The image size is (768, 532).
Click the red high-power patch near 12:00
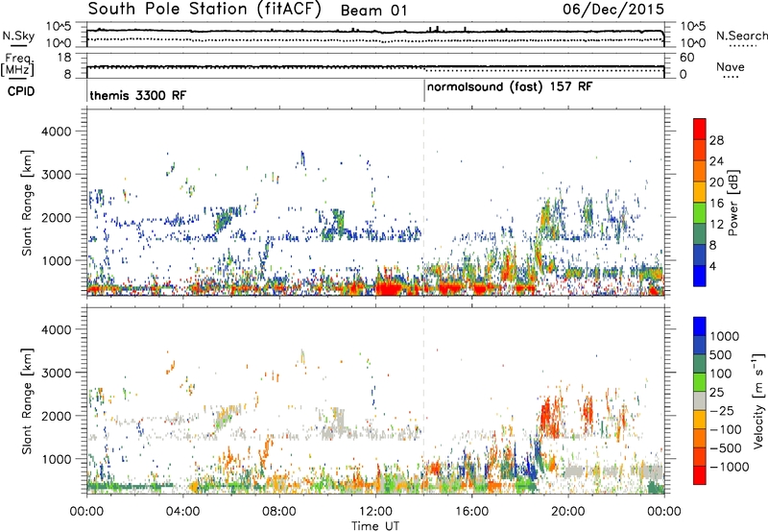point(391,287)
